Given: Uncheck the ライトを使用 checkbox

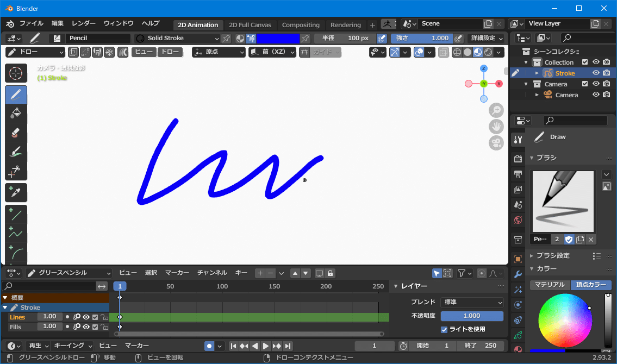Looking at the screenshot, I should 444,329.
